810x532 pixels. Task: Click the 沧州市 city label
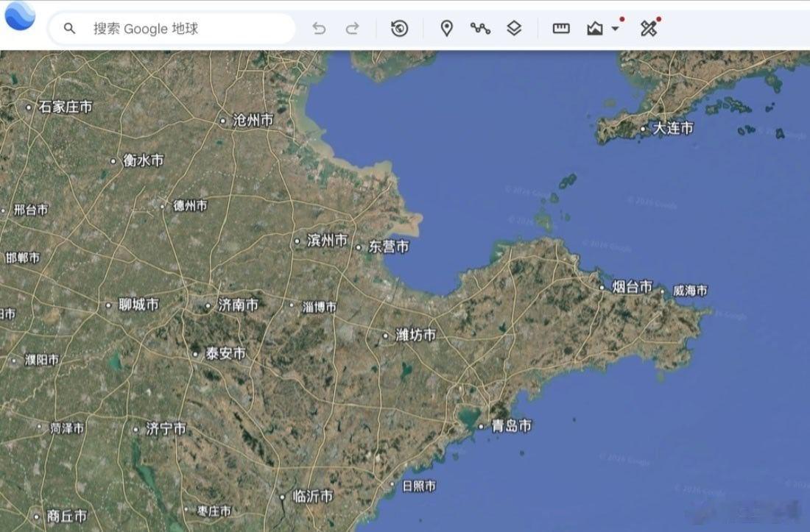tap(253, 120)
